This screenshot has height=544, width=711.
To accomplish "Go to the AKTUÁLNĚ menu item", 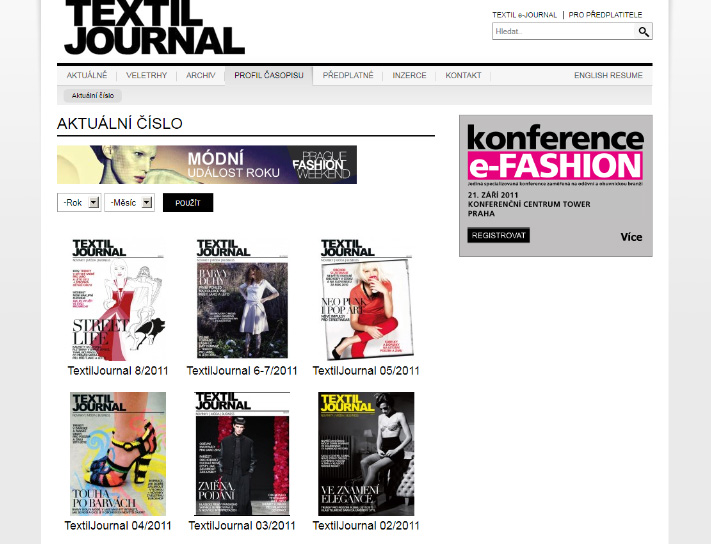I will 87,75.
